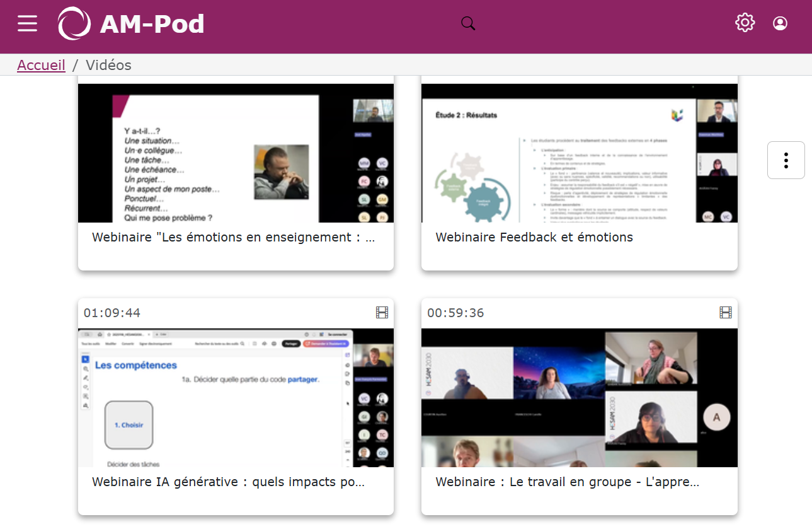Open the 'Webinaire Feedback et émotions' video

pyautogui.click(x=579, y=153)
